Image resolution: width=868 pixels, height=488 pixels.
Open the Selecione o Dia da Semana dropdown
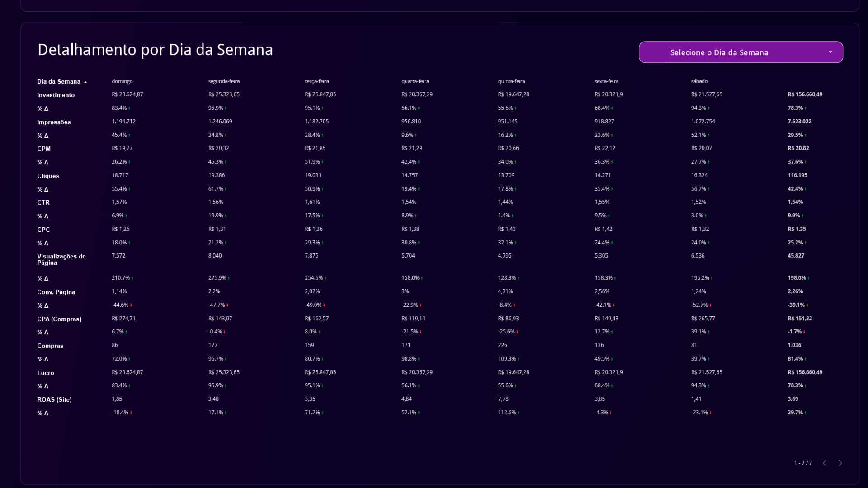(741, 52)
